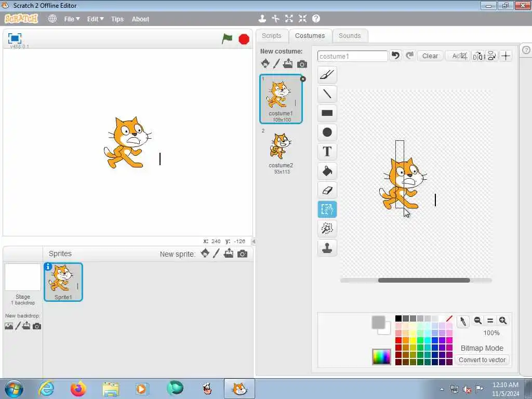Select the Line tool

point(327,94)
